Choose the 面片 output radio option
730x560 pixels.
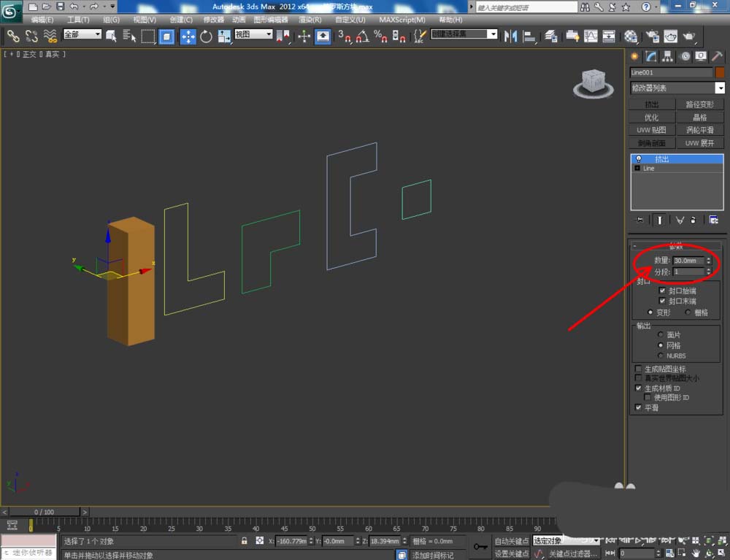coord(661,334)
